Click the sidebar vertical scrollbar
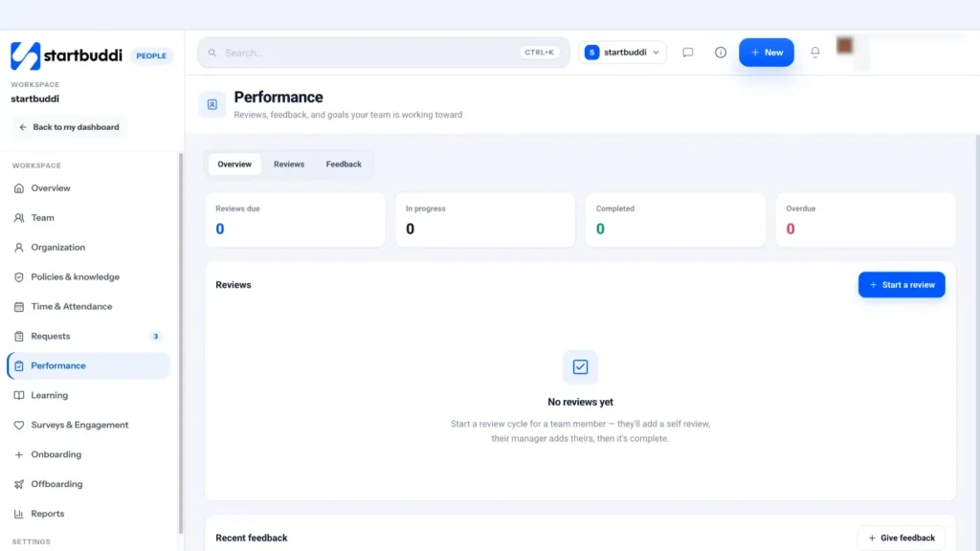The image size is (980, 551). [181, 343]
